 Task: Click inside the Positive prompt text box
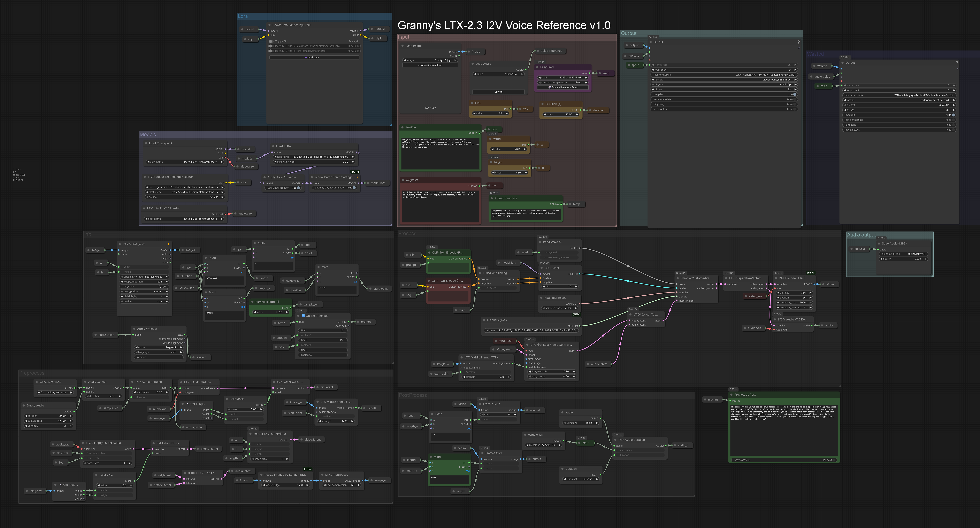[441, 153]
